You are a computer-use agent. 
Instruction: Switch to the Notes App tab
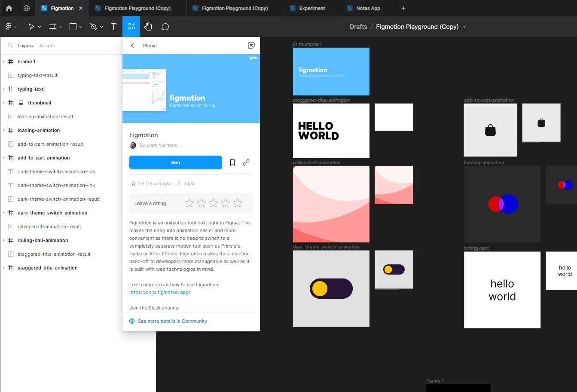click(x=368, y=8)
